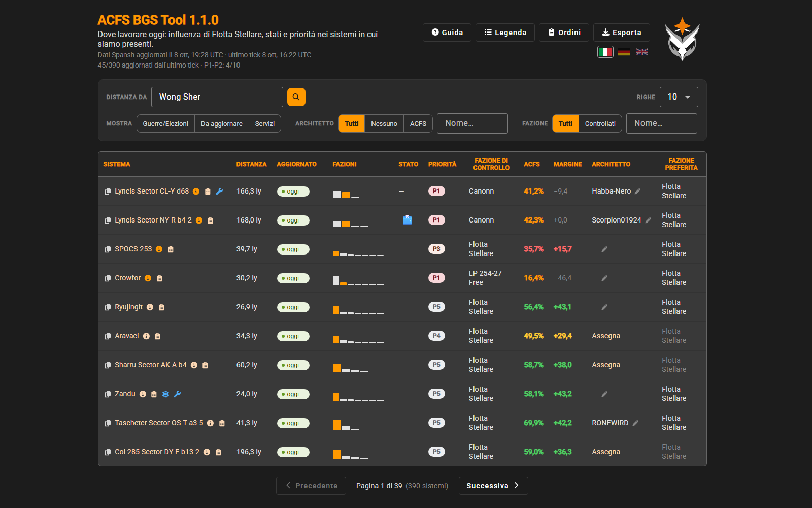This screenshot has width=812, height=508.
Task: Click the clipboard icon next to Crowfor
Action: click(x=159, y=278)
